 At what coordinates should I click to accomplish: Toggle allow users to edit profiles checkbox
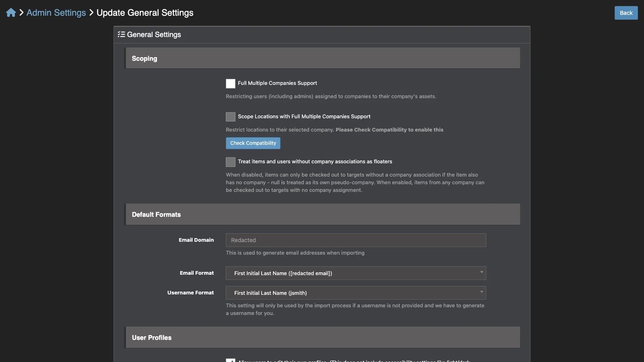231,360
